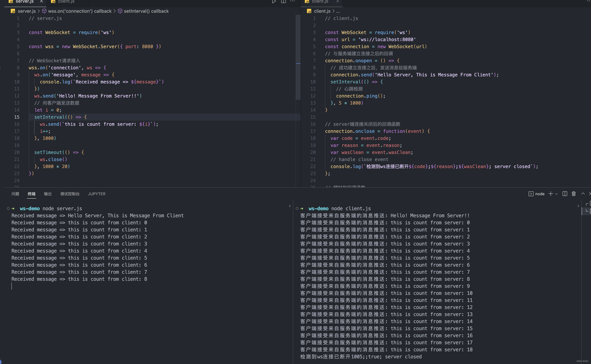Open setInterval() callback breadcrumb item
591x364 pixels.
[146, 11]
